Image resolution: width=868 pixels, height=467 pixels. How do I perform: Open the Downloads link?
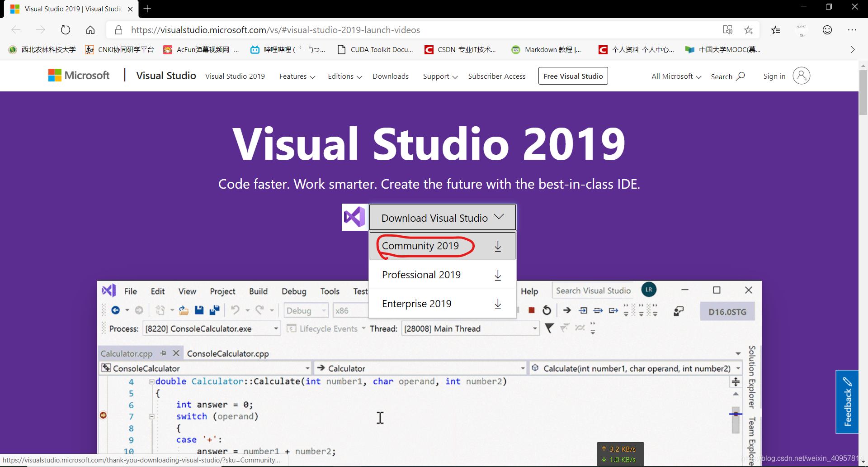391,76
